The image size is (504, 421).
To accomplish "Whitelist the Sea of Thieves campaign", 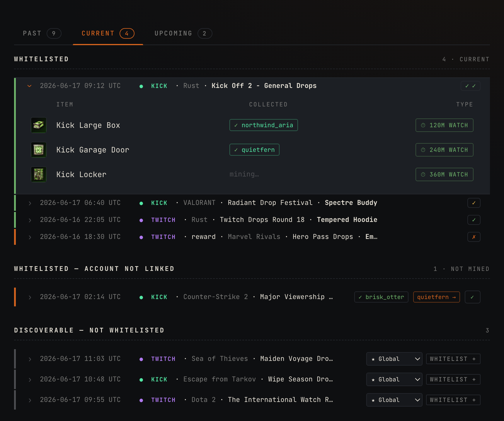I will pyautogui.click(x=453, y=359).
